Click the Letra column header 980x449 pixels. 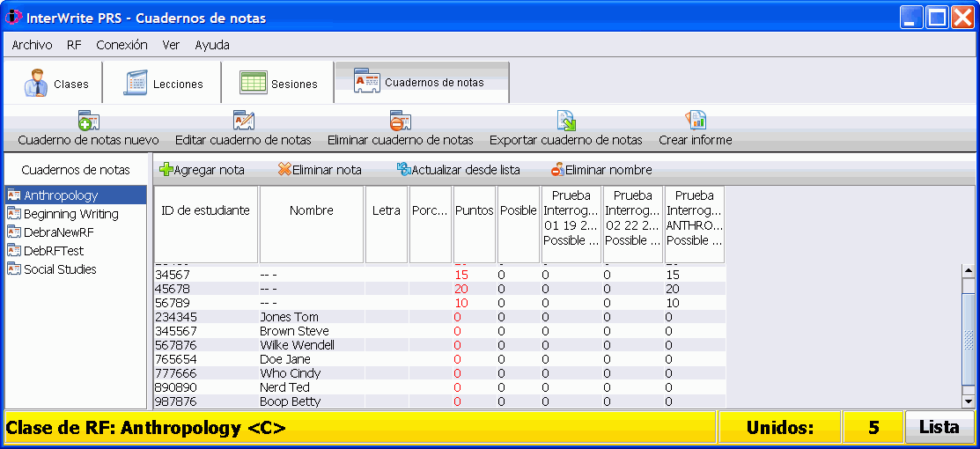coord(387,224)
